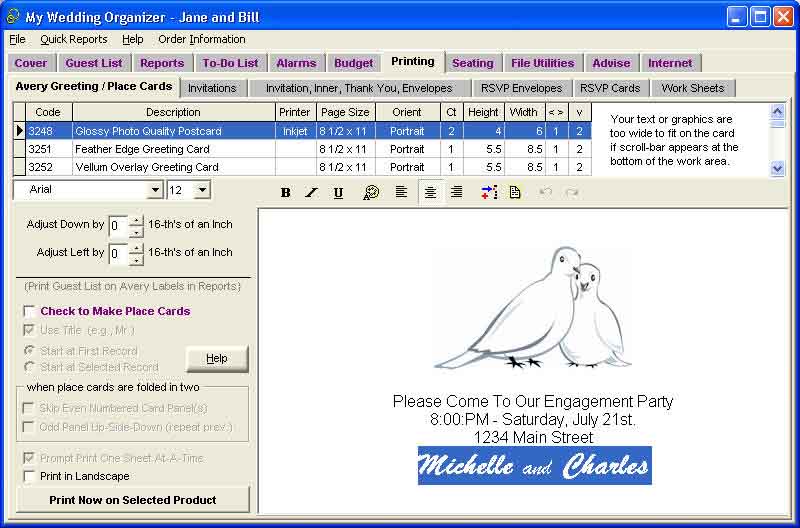Switch to the File Utilities tab
The width and height of the screenshot is (800, 528).
click(543, 63)
